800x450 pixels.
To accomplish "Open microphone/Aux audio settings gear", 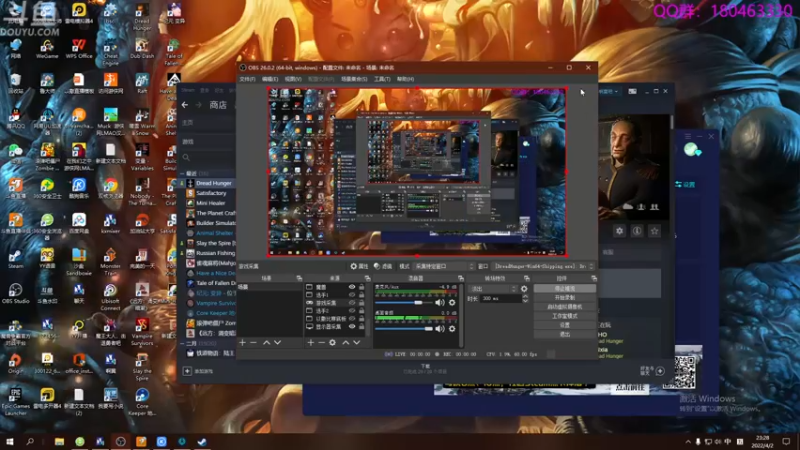I will pyautogui.click(x=452, y=303).
